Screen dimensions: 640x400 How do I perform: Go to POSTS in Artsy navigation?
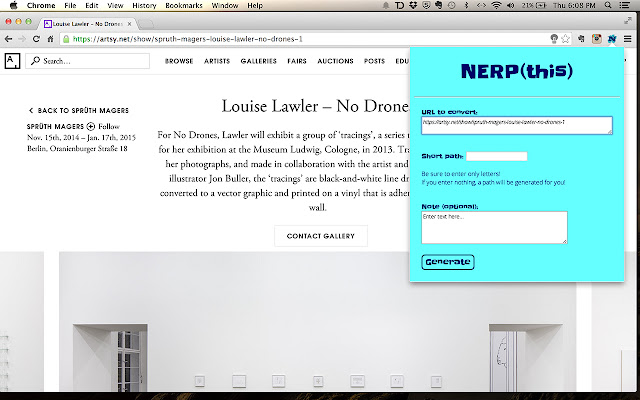[x=374, y=61]
